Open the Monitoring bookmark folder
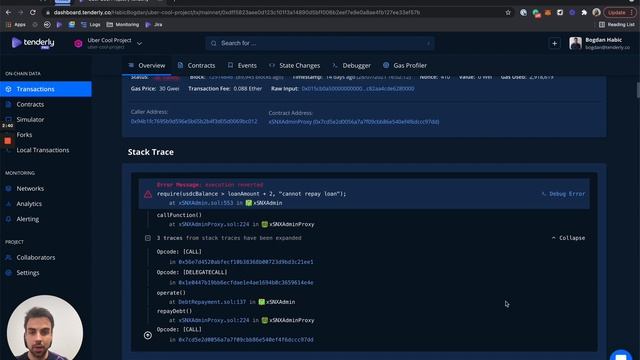This screenshot has width=640, height=360. [122, 24]
